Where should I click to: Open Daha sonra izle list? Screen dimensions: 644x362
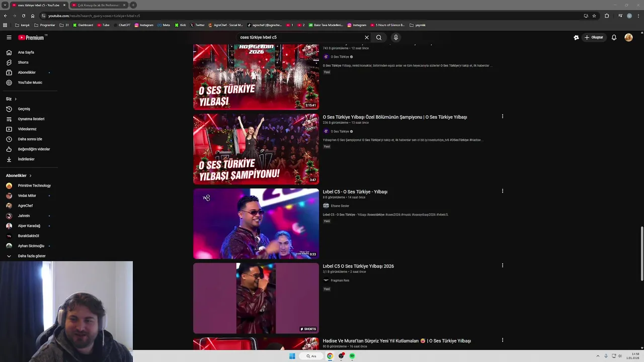(x=30, y=139)
